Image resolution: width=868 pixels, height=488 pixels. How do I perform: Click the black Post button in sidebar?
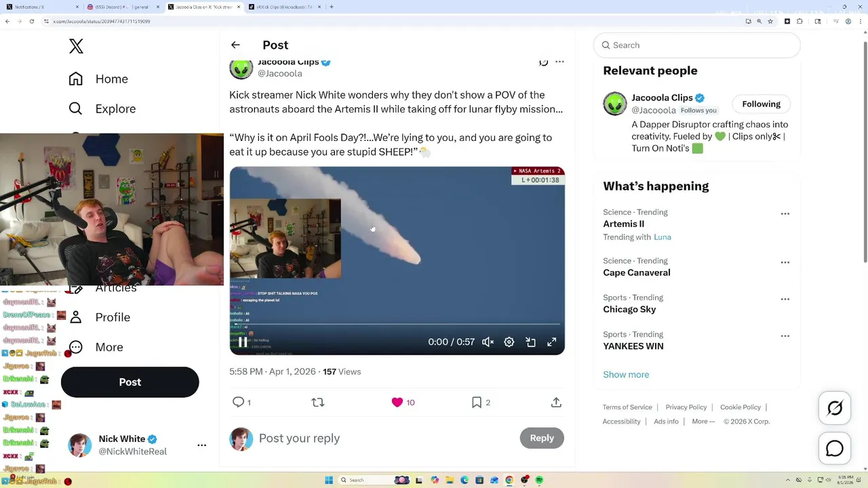(x=130, y=382)
